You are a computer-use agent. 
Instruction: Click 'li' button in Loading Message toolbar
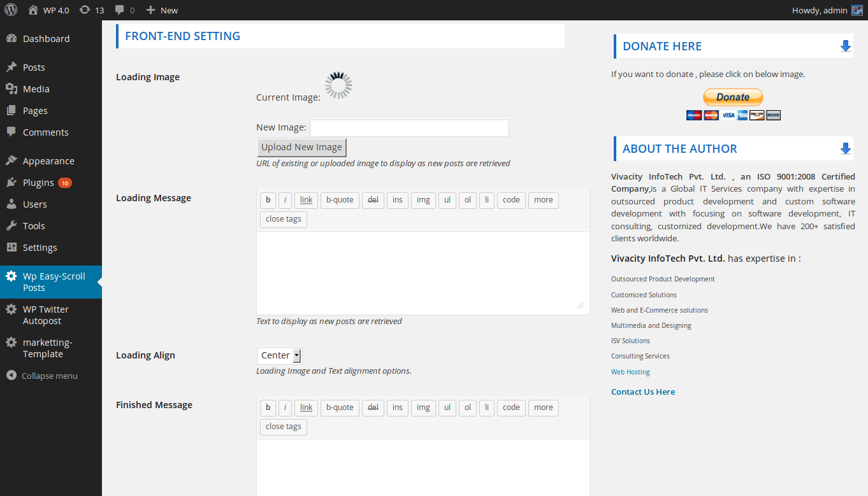(487, 201)
